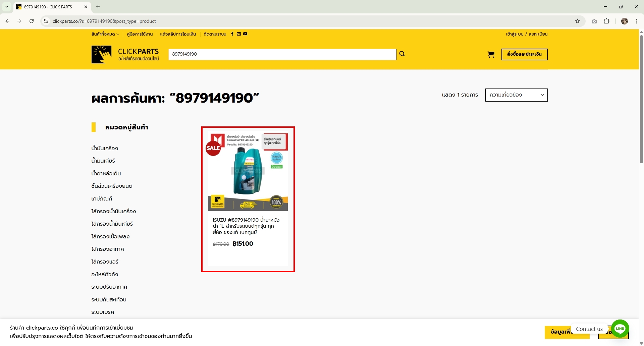Click the สั่งซื้อและชำระเงิน checkout button

tap(524, 54)
